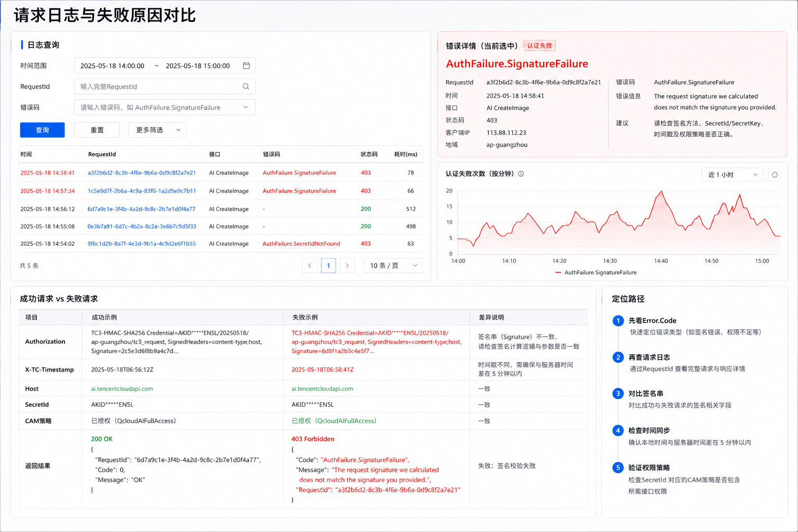798x532 pixels.
Task: Click the info icon beside 认证失败次数 title
Action: coord(521,174)
